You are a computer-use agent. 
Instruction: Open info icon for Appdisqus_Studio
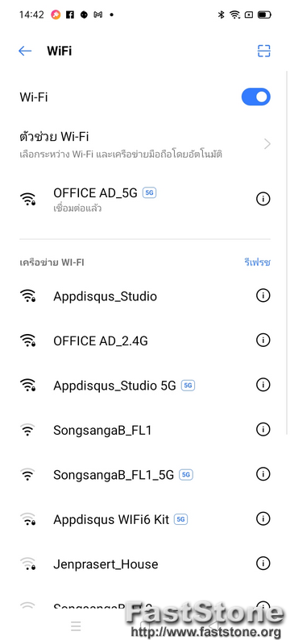tap(263, 295)
